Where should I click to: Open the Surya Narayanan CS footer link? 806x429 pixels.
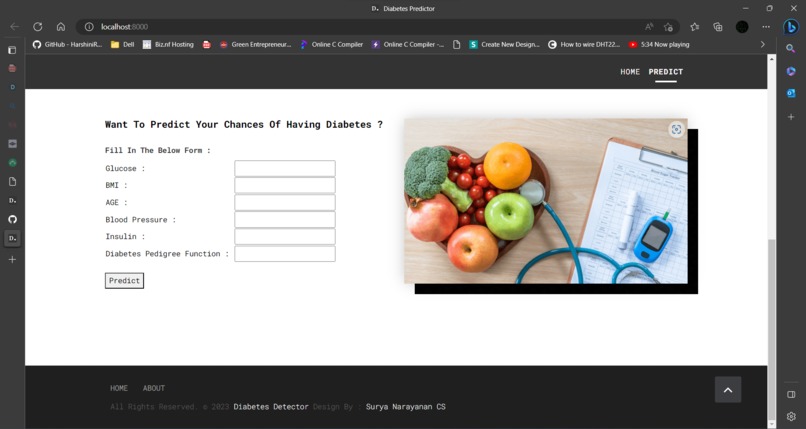pyautogui.click(x=406, y=406)
